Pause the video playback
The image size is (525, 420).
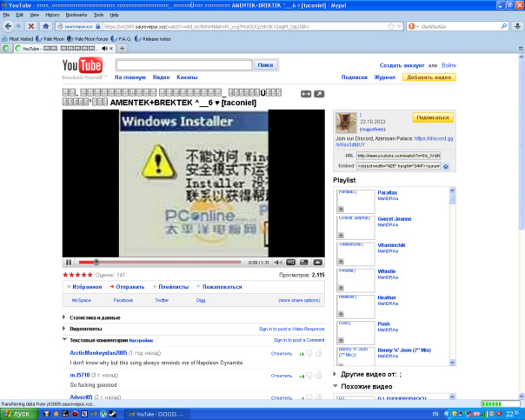(x=69, y=263)
